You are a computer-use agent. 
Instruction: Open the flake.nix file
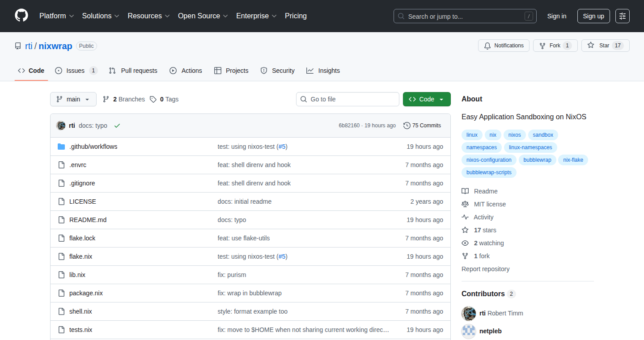[81, 256]
